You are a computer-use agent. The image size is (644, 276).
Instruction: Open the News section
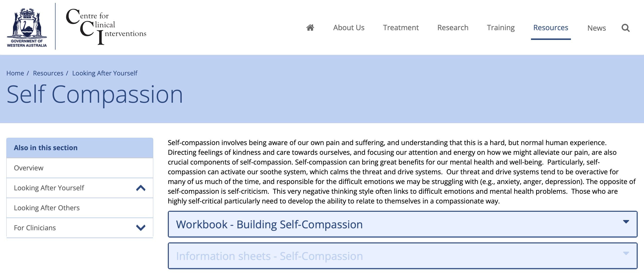click(x=597, y=28)
